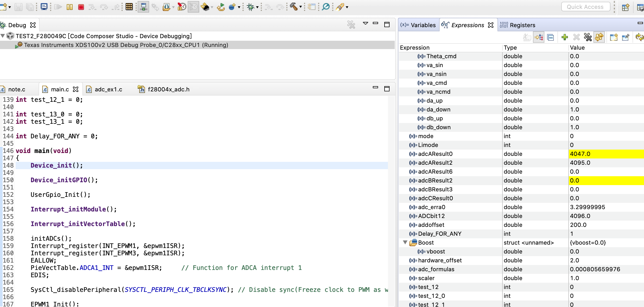Collapse TEST2_F280049C debug session tree
The height and width of the screenshot is (307, 644).
3,36
